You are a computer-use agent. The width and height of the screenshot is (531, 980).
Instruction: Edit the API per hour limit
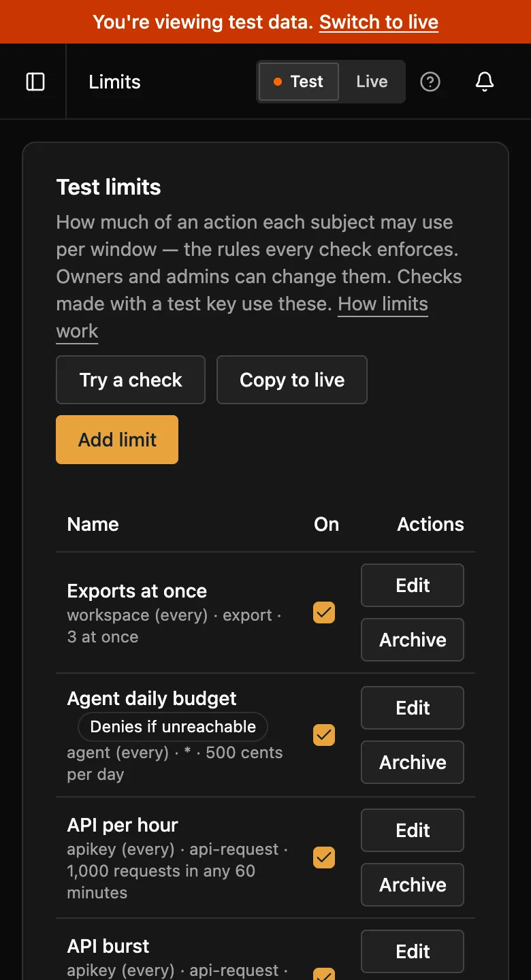(413, 830)
